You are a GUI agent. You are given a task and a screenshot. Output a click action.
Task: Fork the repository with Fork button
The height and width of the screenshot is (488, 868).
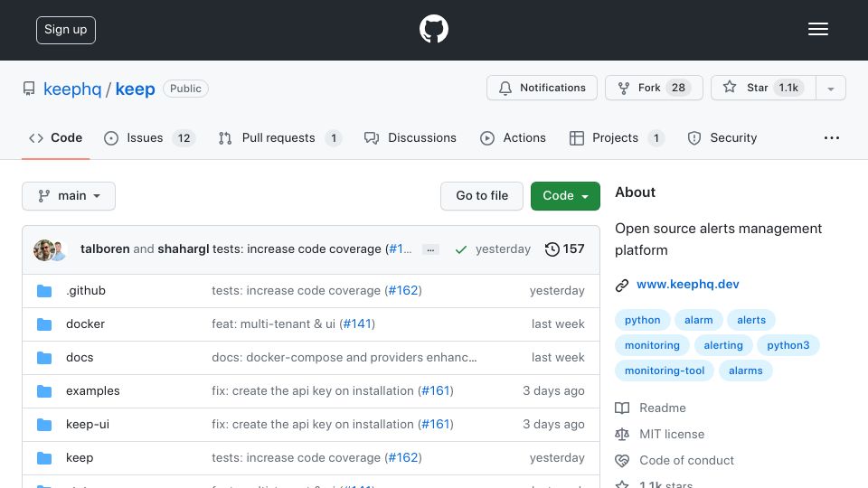[x=654, y=88]
